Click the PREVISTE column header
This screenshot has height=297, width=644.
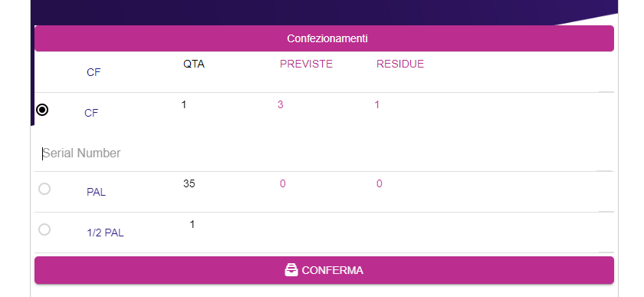pos(306,64)
